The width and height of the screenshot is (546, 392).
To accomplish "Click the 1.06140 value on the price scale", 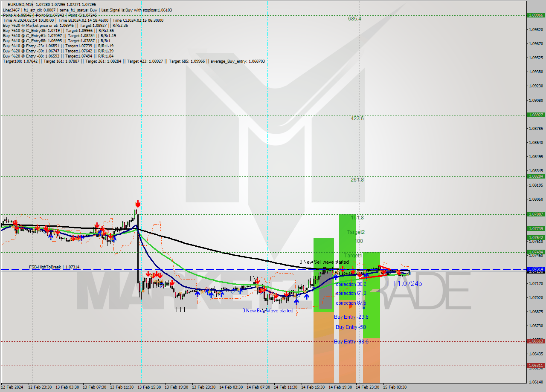I will pyautogui.click(x=536, y=382).
